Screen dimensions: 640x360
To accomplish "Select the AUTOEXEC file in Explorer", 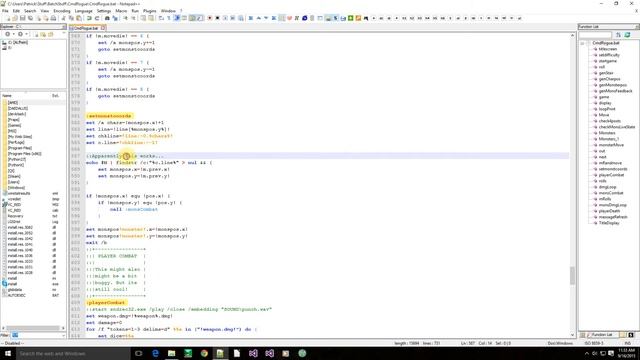I will click(16, 295).
